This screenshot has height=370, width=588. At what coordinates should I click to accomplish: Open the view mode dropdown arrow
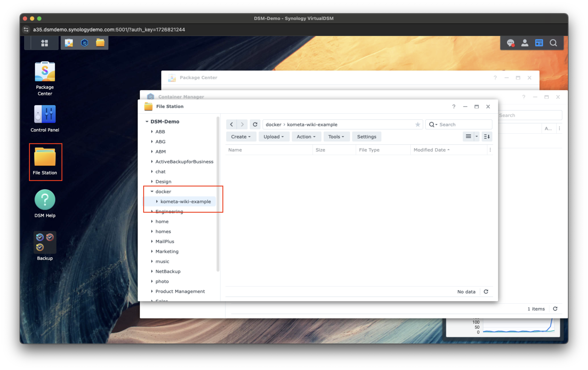(476, 137)
